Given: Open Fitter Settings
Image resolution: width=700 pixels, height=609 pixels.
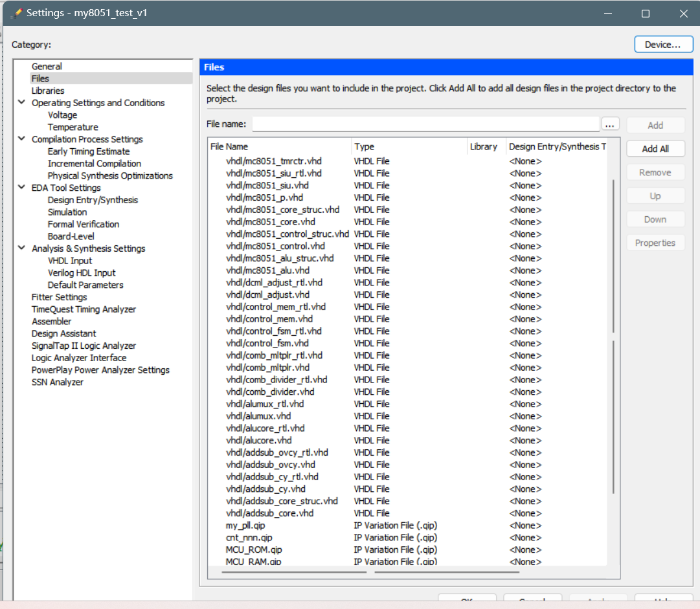Looking at the screenshot, I should [59, 297].
